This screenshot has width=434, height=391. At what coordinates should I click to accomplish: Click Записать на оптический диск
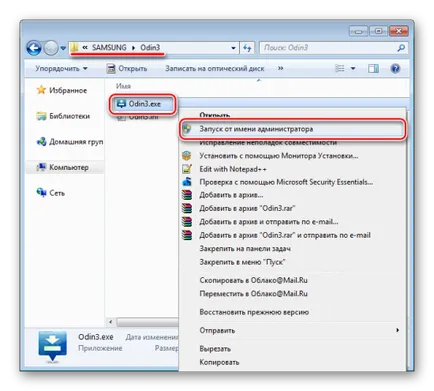pos(215,69)
